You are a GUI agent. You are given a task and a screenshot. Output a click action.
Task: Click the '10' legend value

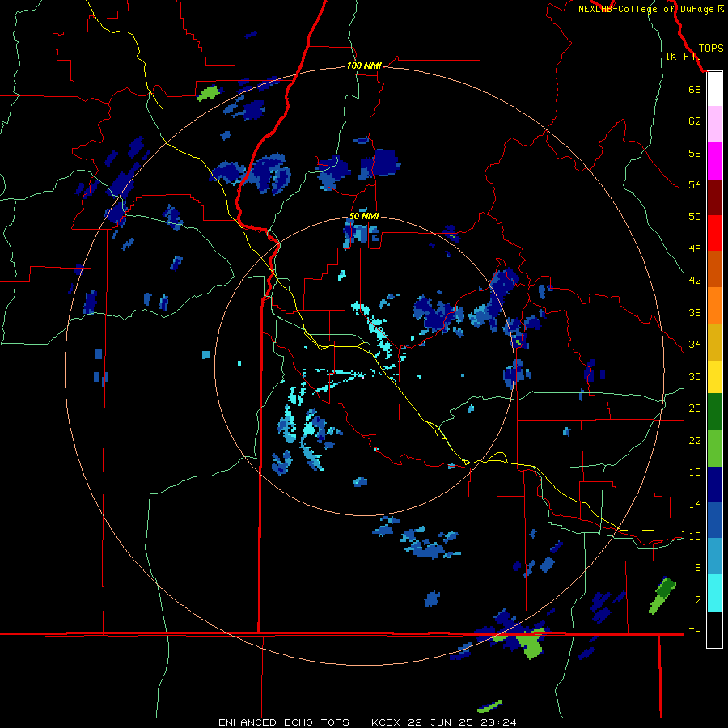tap(695, 536)
